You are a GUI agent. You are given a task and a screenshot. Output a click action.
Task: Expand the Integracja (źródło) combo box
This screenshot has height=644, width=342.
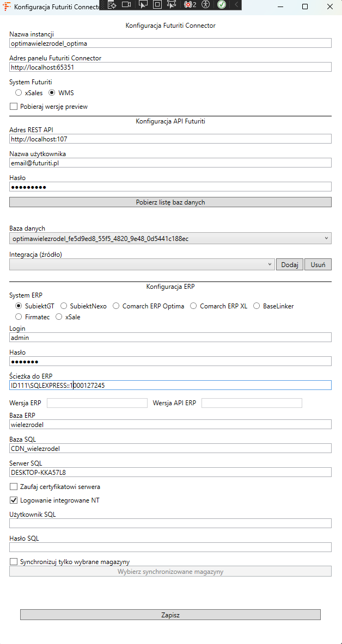click(x=142, y=264)
